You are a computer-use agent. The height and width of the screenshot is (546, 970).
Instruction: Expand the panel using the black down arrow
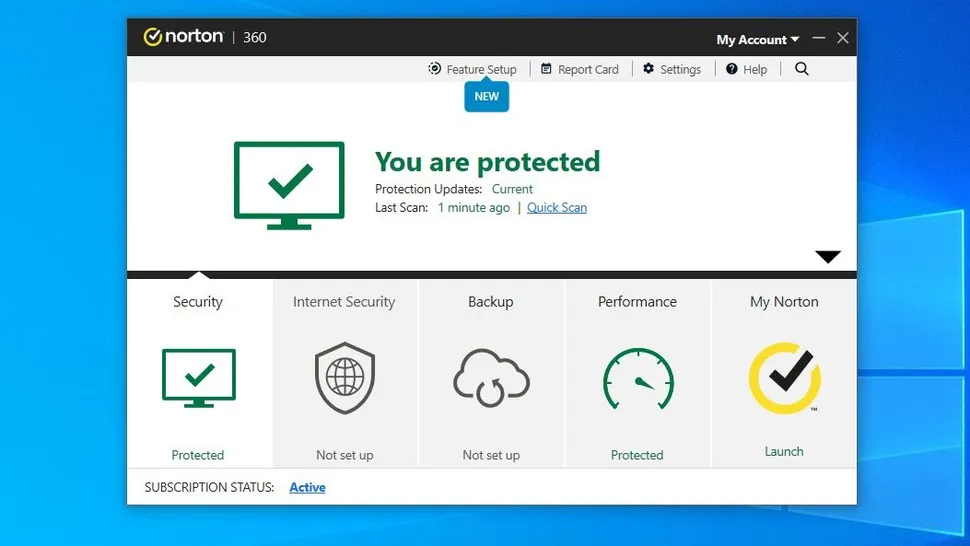tap(828, 257)
